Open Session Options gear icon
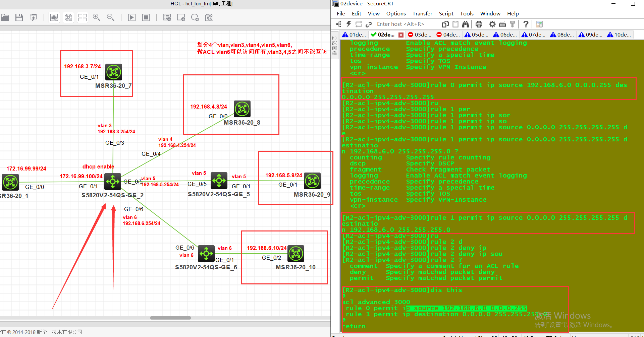Viewport: 644px width, 337px height. click(x=492, y=24)
